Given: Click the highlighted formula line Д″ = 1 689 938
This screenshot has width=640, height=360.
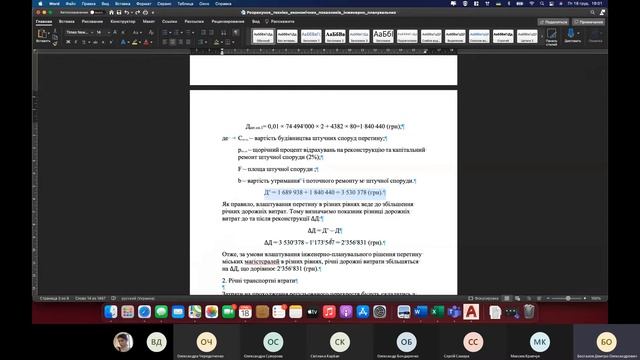Looking at the screenshot, I should [x=324, y=192].
